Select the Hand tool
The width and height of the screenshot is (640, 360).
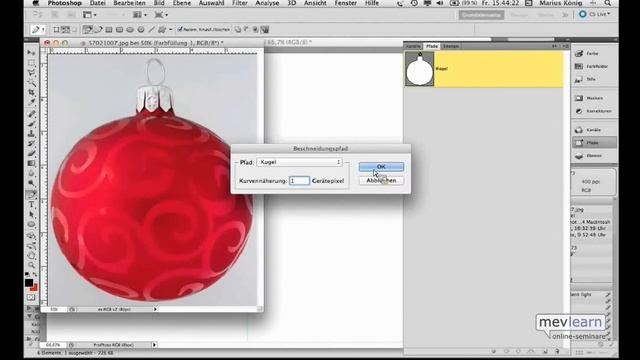tap(31, 256)
